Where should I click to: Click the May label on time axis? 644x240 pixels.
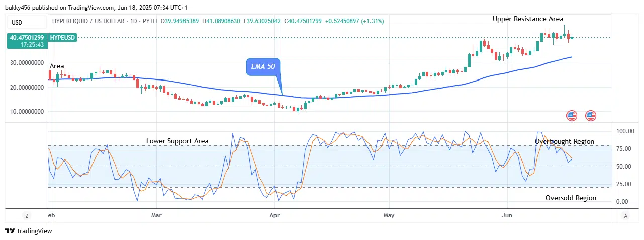[x=389, y=214]
